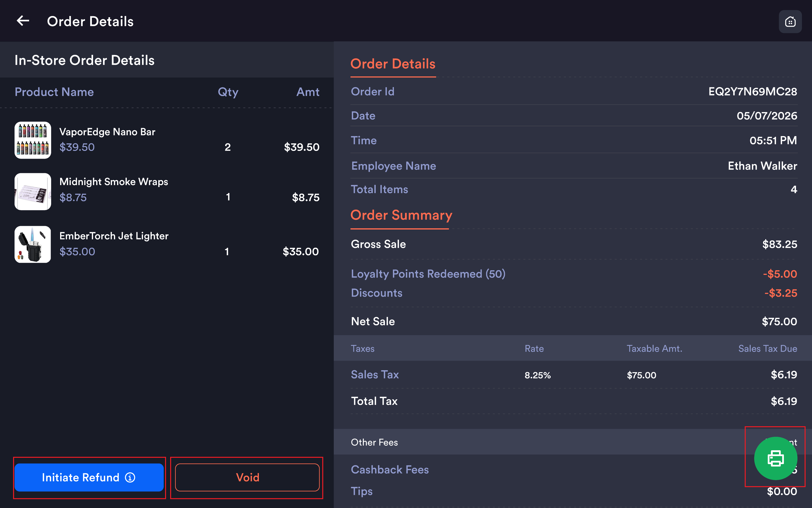This screenshot has height=508, width=812.
Task: Click the sales tax rate 8.25%
Action: [537, 375]
